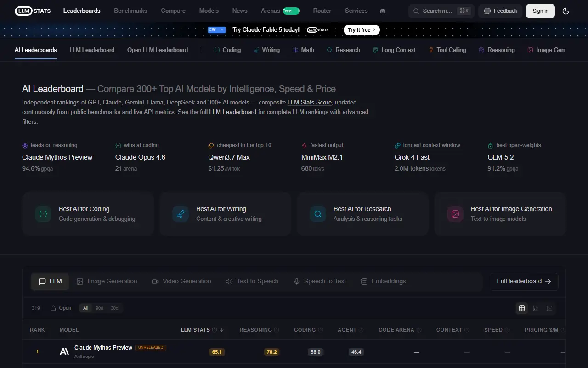Viewport: 588px width, 368px height.
Task: Toggle the Open weights filter
Action: (x=61, y=308)
